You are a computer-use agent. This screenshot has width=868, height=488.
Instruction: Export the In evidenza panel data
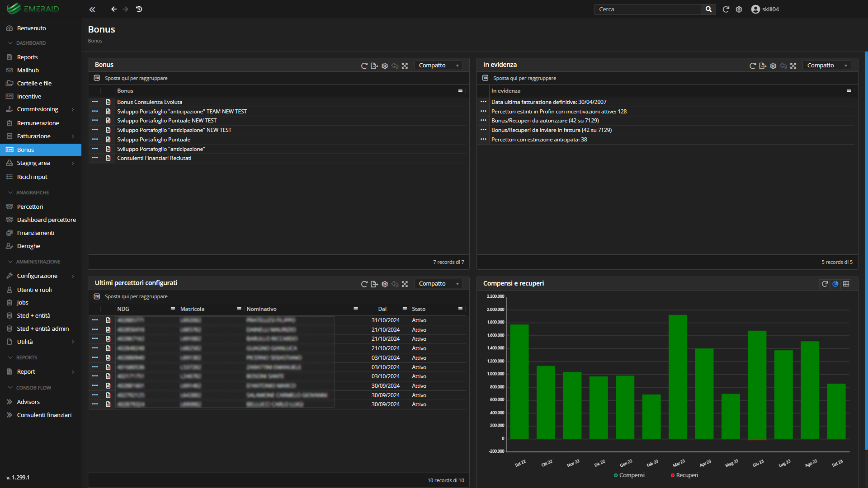[763, 66]
